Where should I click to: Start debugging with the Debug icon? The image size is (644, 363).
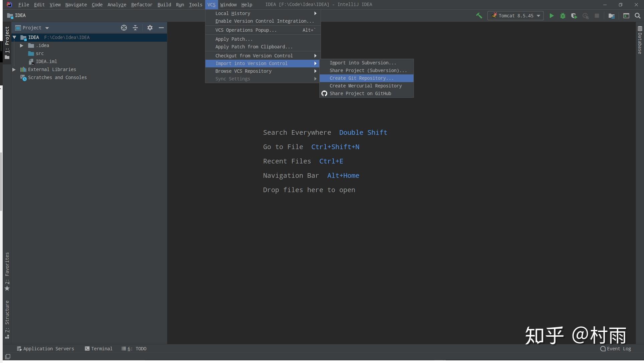click(562, 16)
